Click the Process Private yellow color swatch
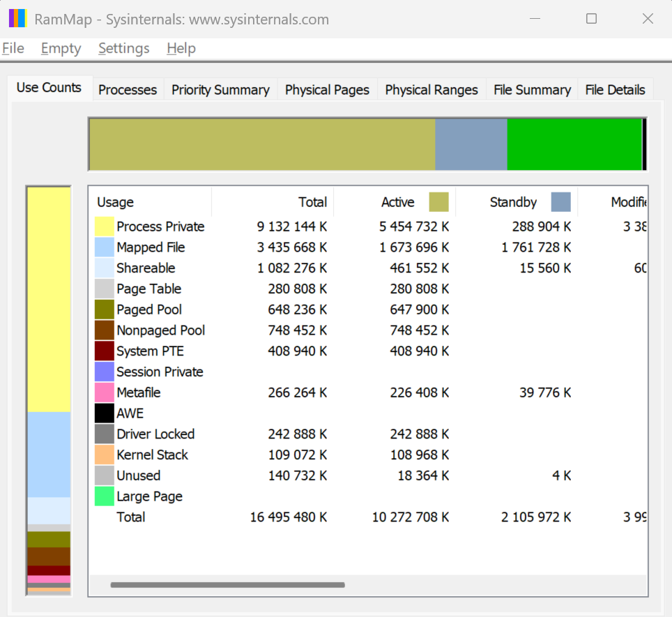672x617 pixels. (x=104, y=226)
